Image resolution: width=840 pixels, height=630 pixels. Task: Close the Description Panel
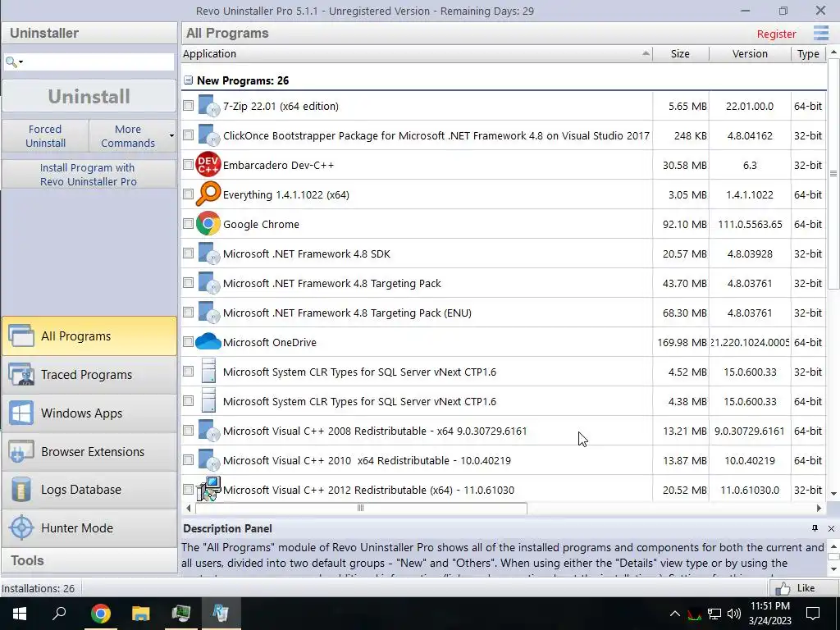coord(832,528)
